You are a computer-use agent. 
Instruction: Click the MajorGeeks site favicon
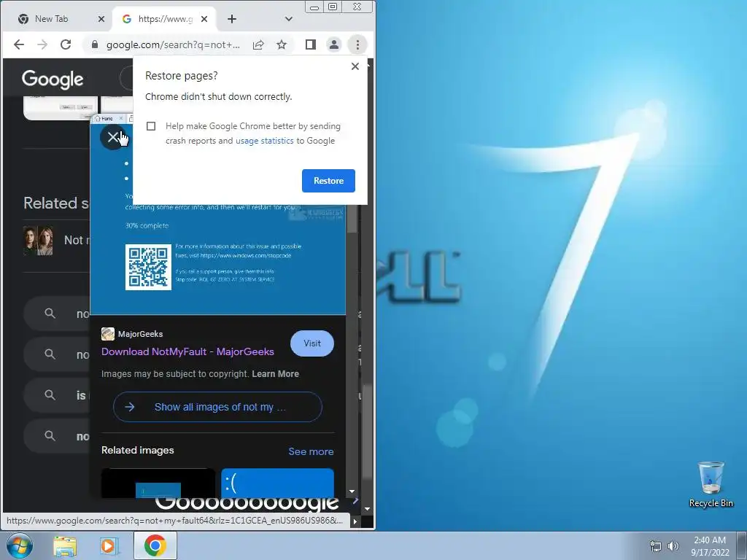point(108,334)
